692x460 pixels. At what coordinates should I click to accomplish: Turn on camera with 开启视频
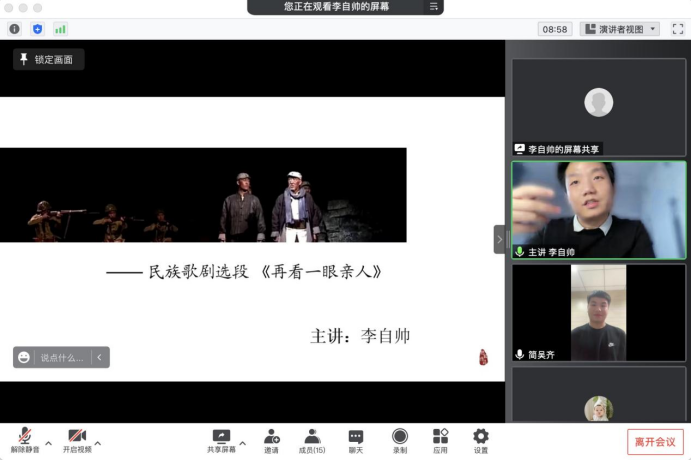click(x=77, y=440)
